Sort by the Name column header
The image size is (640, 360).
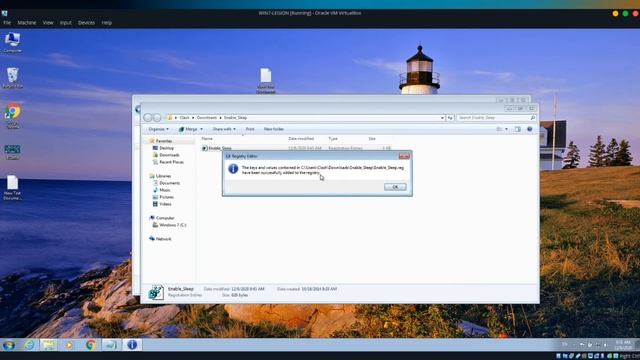click(x=207, y=139)
